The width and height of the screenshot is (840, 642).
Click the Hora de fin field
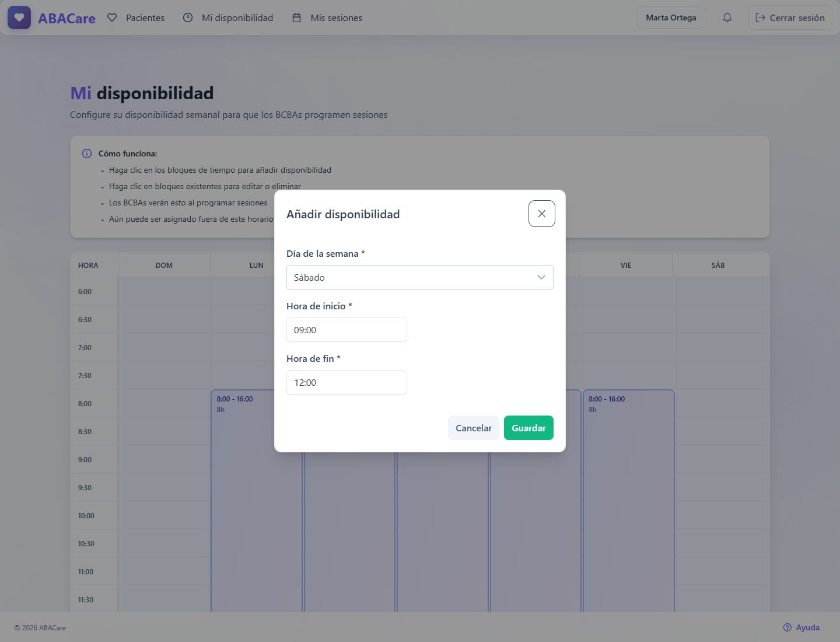pos(346,382)
